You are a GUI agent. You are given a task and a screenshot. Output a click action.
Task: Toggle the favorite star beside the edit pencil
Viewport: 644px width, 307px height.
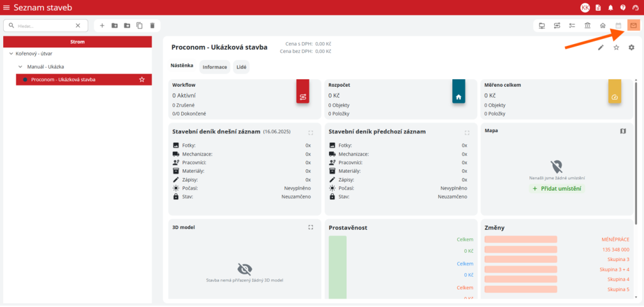[x=616, y=48]
